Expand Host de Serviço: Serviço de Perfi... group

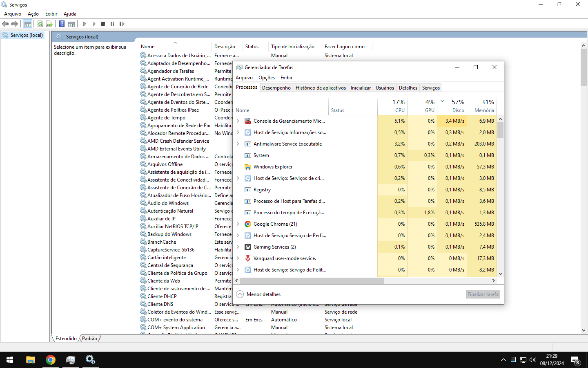pos(238,236)
